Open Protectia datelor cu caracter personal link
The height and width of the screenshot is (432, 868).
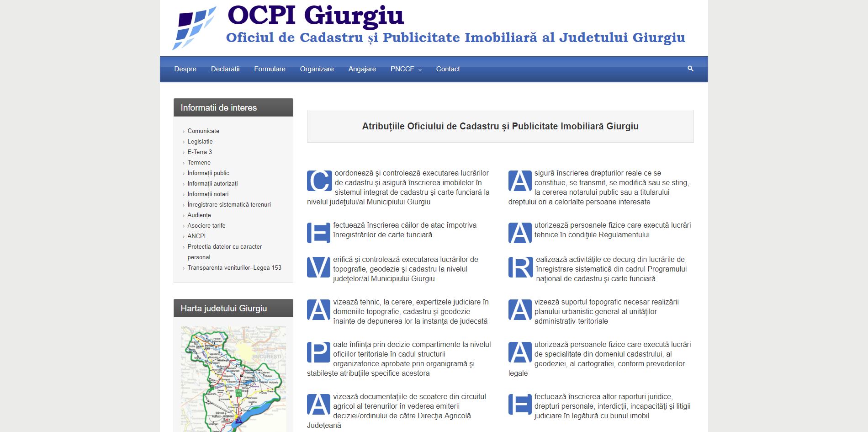pos(224,252)
